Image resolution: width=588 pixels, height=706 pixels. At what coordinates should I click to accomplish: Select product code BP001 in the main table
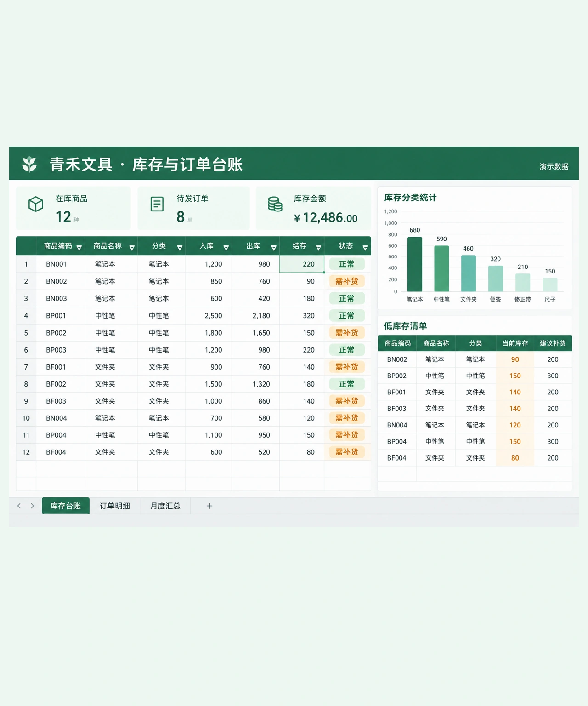tap(56, 316)
